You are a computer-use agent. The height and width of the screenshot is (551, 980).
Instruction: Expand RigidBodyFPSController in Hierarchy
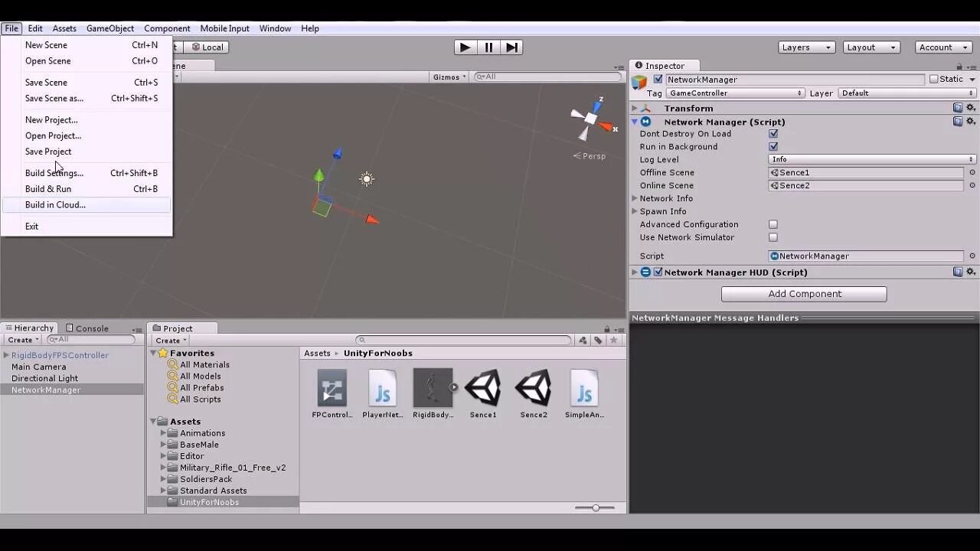(x=6, y=355)
